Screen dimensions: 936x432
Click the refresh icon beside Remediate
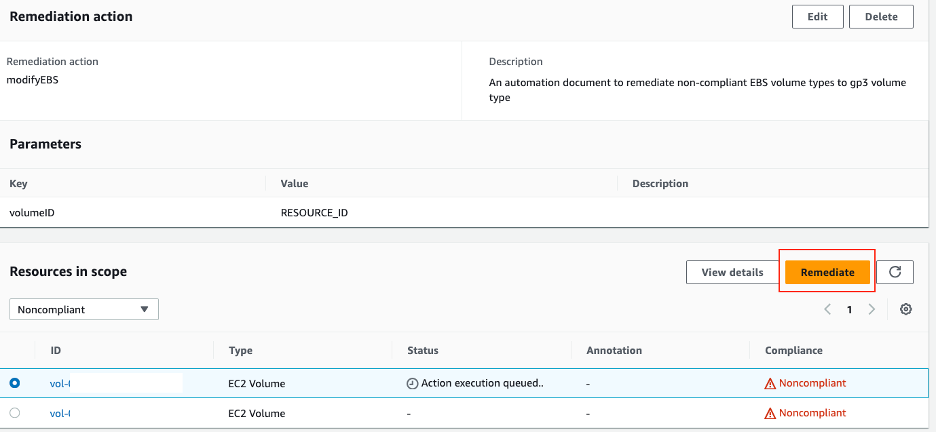895,272
